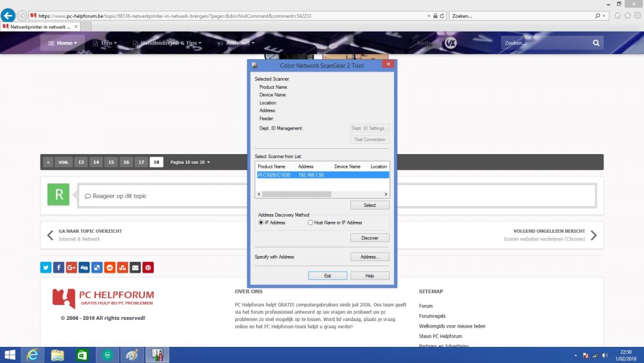Expand the Home menu dropdown
The height and width of the screenshot is (363, 644).
62,43
